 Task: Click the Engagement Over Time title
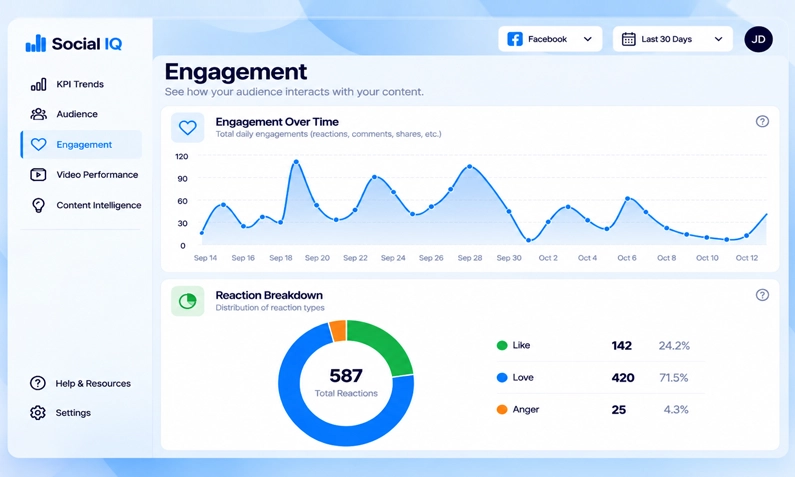click(x=277, y=122)
